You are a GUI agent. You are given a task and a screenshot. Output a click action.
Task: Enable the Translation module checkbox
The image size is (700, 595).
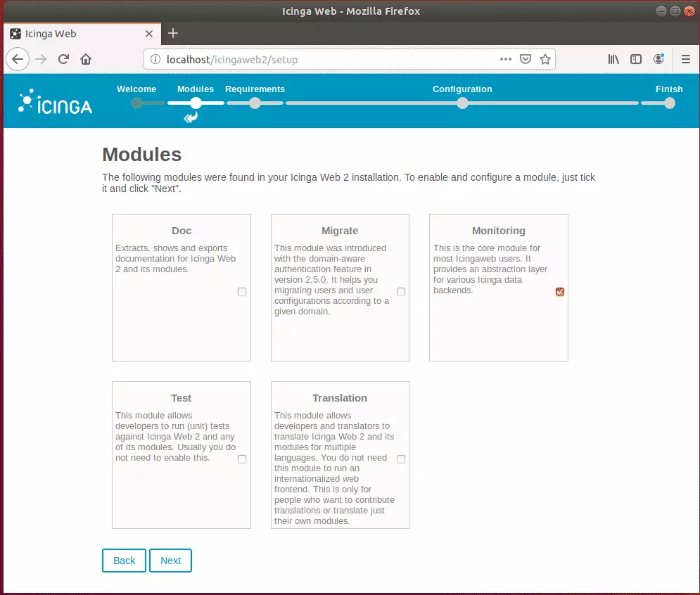point(401,459)
